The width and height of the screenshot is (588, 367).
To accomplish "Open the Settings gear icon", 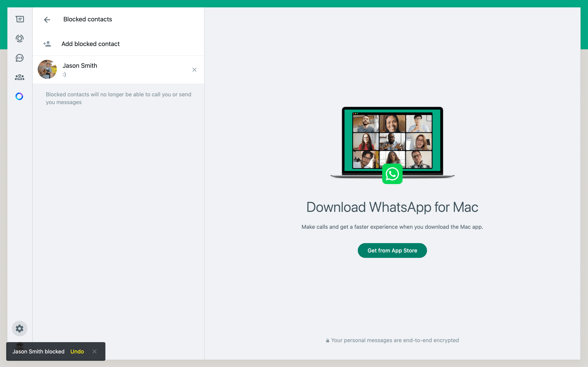I will pyautogui.click(x=20, y=328).
